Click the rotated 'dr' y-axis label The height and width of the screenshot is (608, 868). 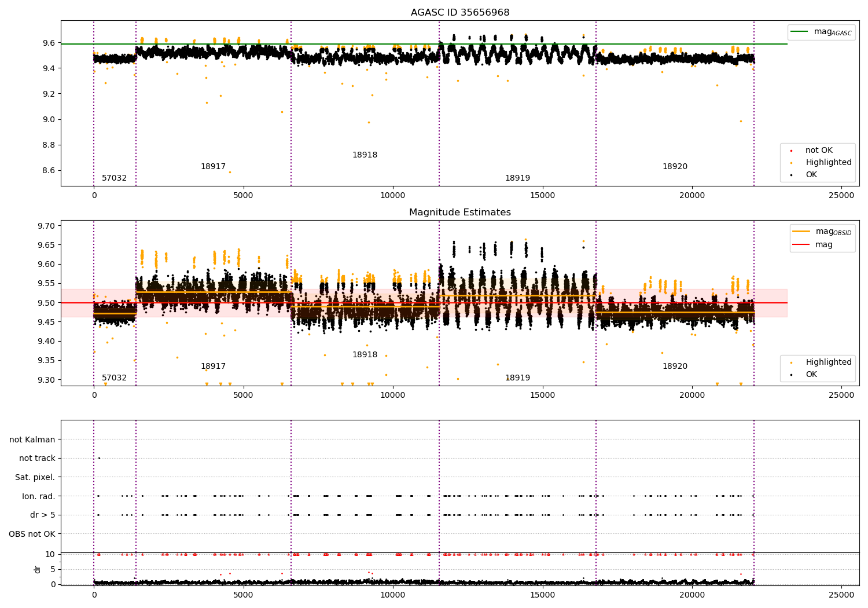coord(38,569)
